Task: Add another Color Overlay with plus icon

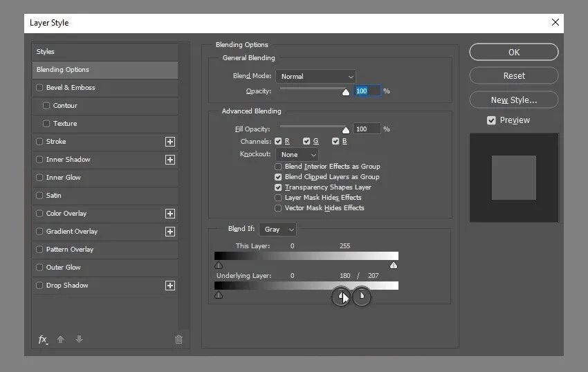Action: coord(170,214)
